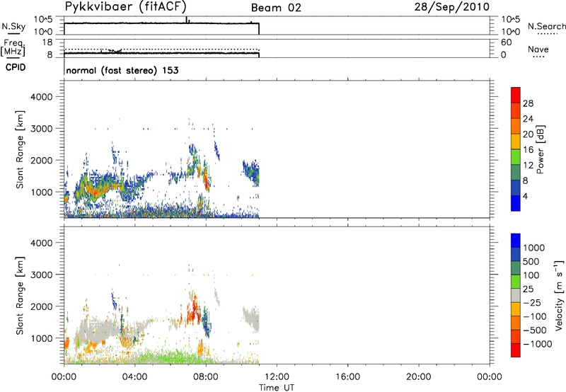The image size is (566, 392).
Task: Click the 3000 tick of velocity panel
Action: click(42, 275)
